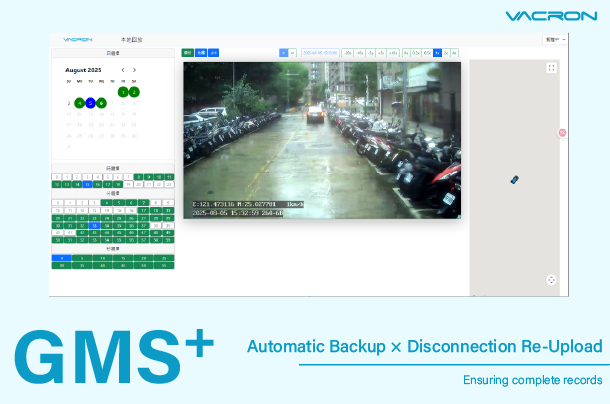Click the highlighted play/pause control

pyautogui.click(x=284, y=53)
